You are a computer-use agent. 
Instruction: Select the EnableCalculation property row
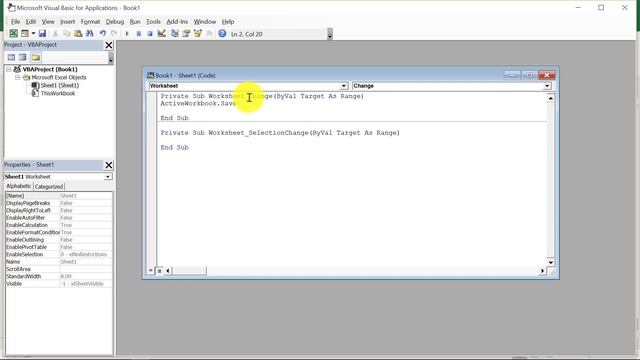[x=59, y=225]
